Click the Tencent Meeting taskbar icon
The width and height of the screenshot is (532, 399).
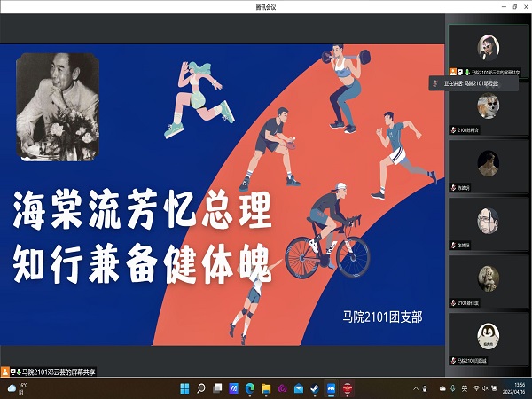click(x=331, y=388)
